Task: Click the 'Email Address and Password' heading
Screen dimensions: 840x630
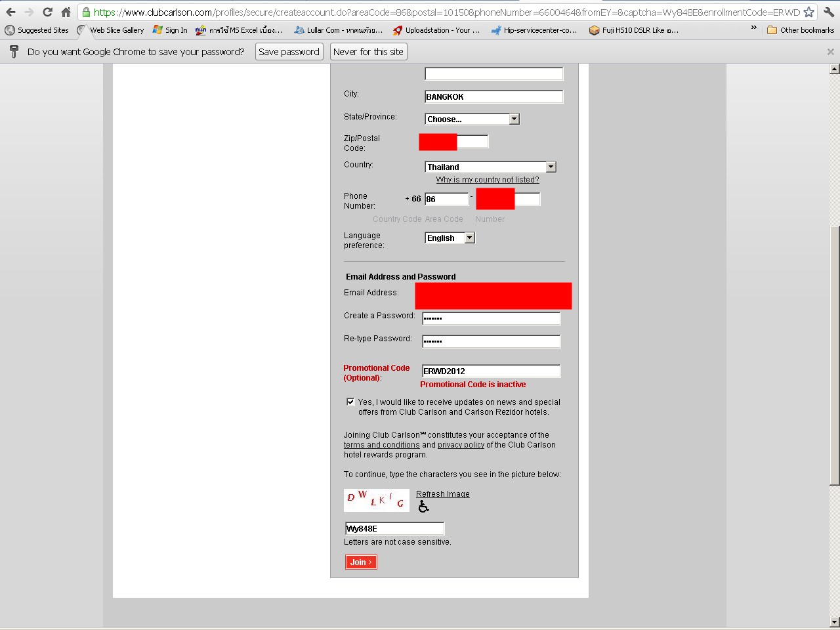Action: pyautogui.click(x=401, y=277)
